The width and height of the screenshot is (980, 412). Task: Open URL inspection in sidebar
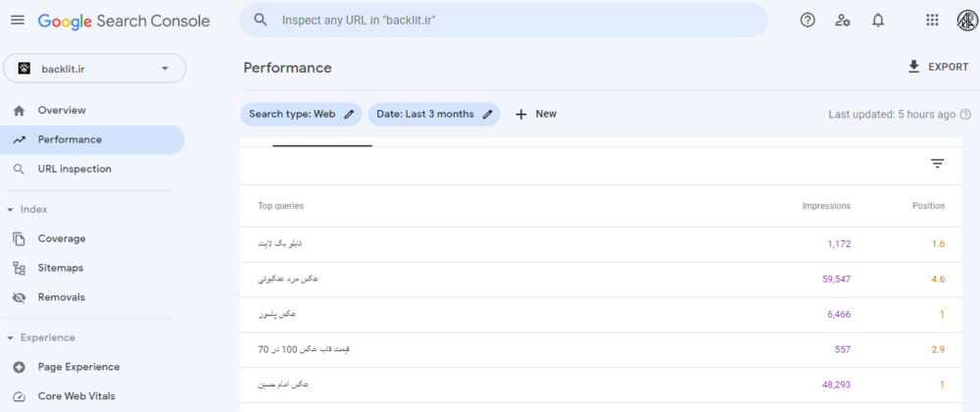pos(74,170)
